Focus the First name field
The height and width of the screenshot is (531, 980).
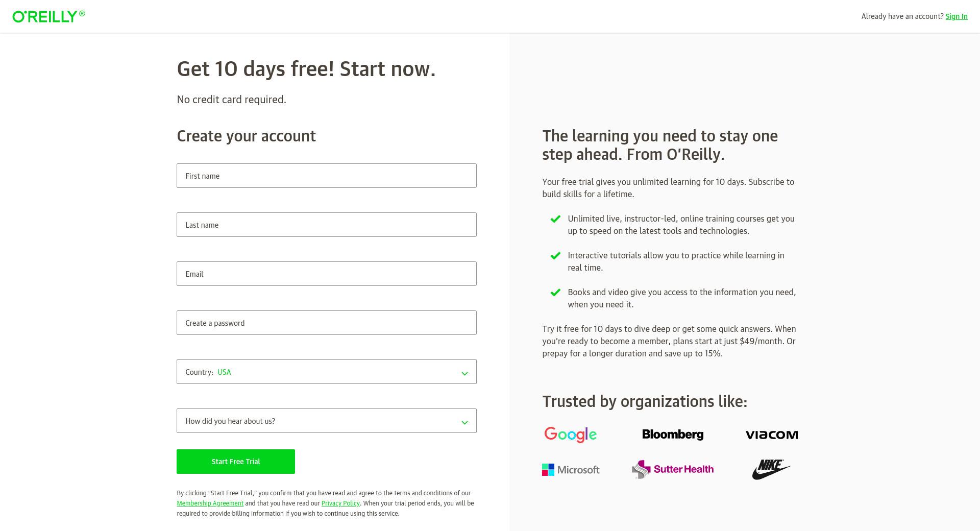[x=327, y=176]
